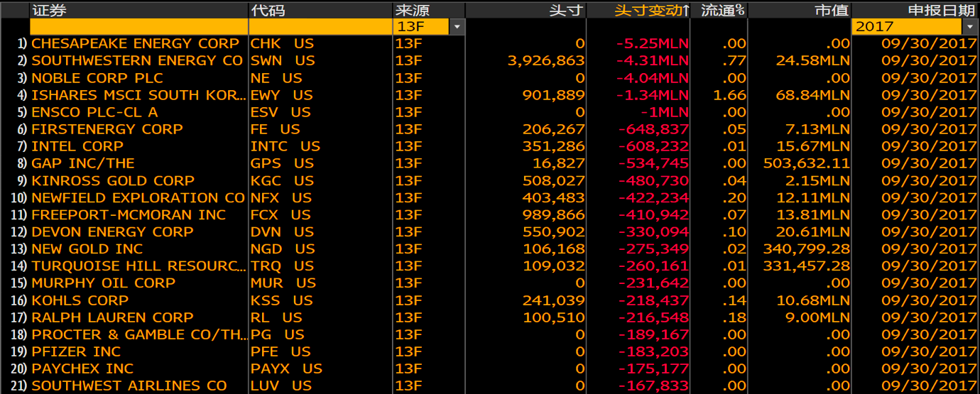980x394 pixels.
Task: Select DEVON ENERGY CORP security
Action: pyautogui.click(x=112, y=231)
